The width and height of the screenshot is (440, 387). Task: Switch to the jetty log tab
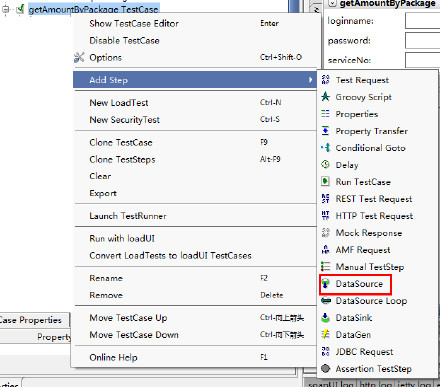[x=413, y=384]
